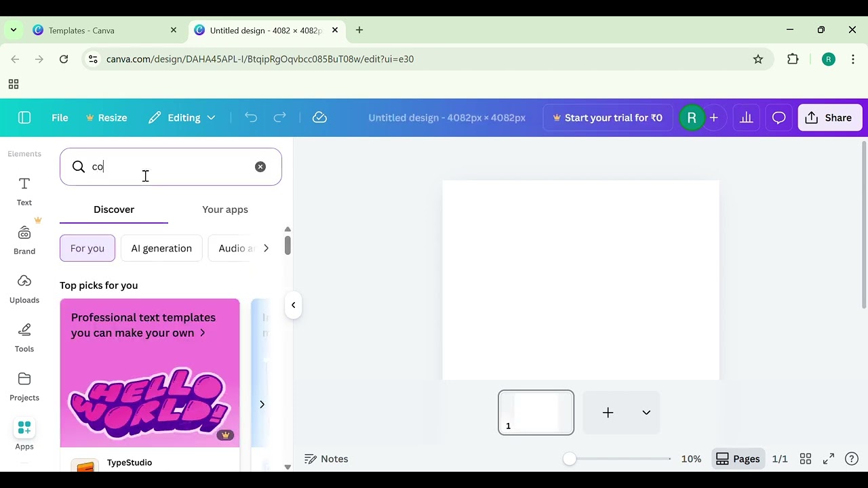Switch to the Your apps tab
Screen dimensions: 868x488
click(x=225, y=209)
